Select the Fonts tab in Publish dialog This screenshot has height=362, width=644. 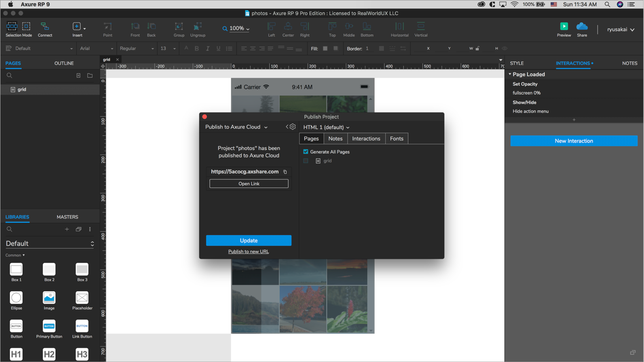click(x=397, y=139)
